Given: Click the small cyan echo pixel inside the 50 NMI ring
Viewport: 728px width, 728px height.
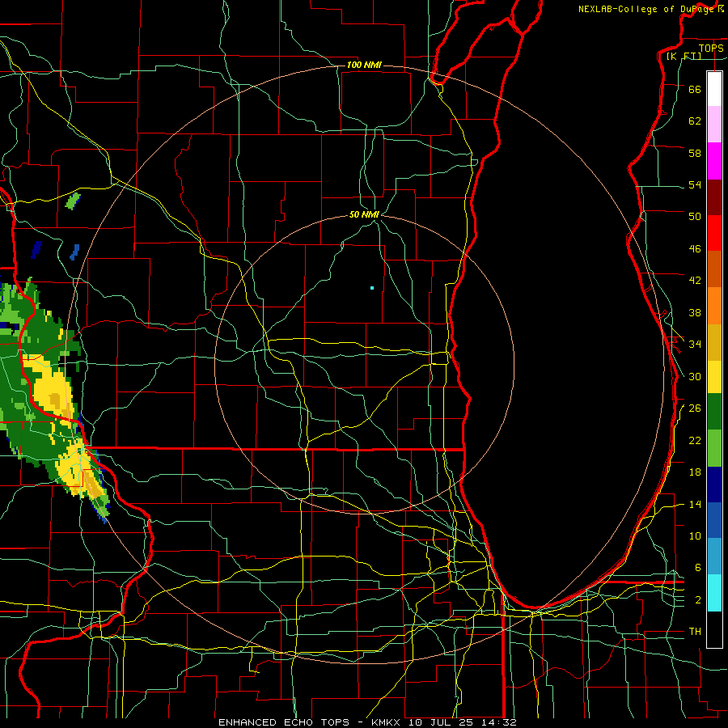Looking at the screenshot, I should tap(372, 288).
